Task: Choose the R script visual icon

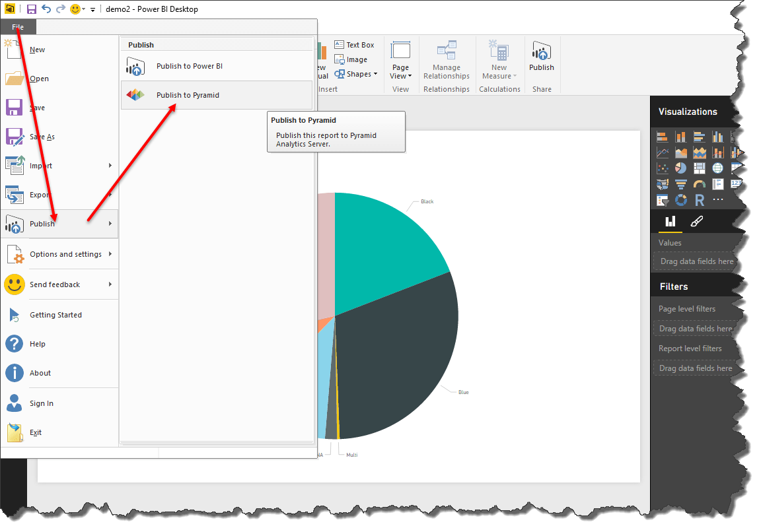Action: tap(700, 200)
